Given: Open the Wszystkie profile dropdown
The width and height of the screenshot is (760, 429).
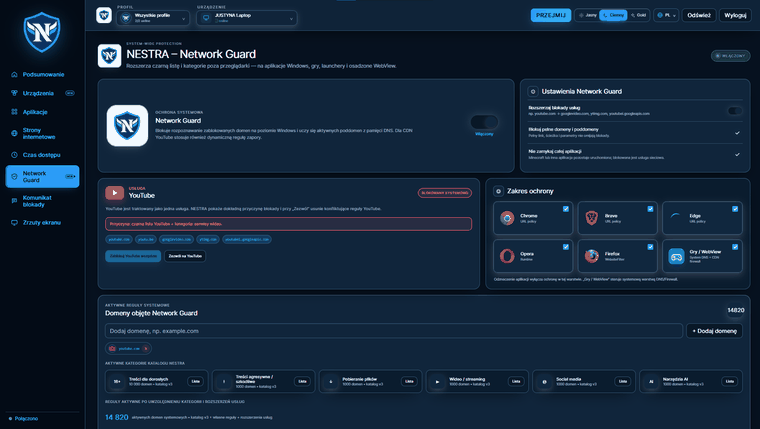Looking at the screenshot, I should [x=153, y=18].
